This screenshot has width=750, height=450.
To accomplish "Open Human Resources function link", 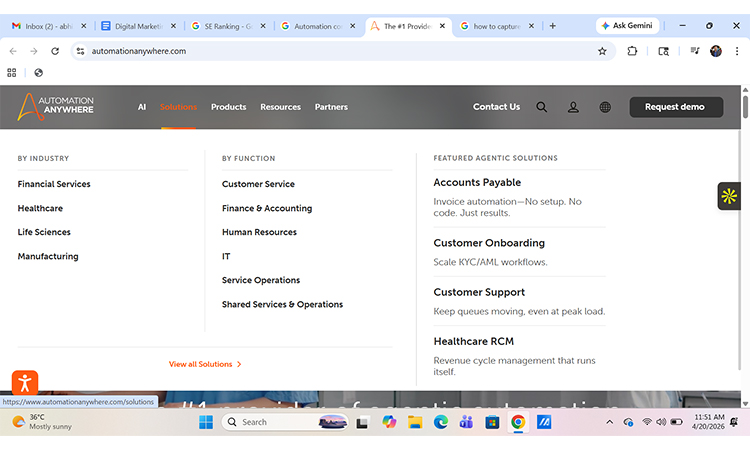I will pos(259,232).
